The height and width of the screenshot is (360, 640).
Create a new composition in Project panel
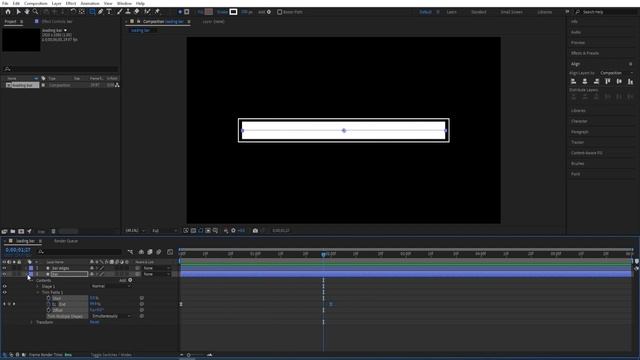(x=21, y=231)
